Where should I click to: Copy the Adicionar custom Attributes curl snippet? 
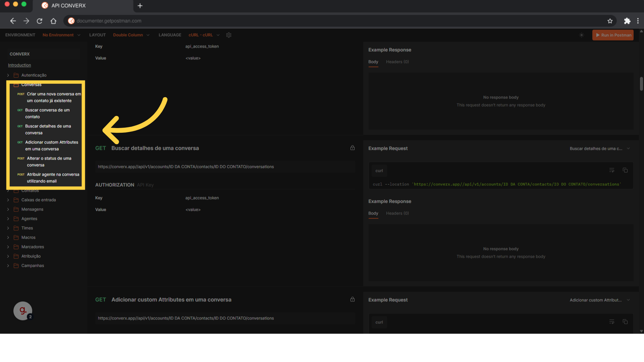point(625,322)
